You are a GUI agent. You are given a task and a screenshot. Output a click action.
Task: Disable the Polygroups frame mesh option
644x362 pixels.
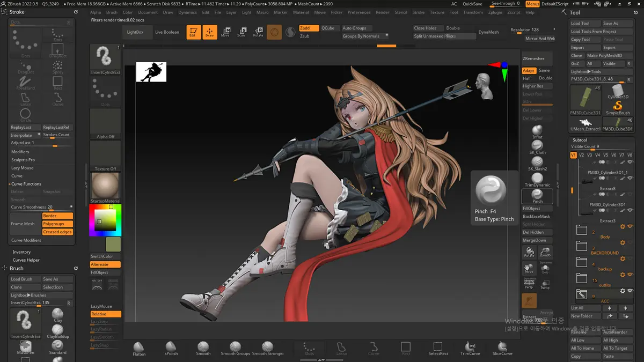coord(57,224)
